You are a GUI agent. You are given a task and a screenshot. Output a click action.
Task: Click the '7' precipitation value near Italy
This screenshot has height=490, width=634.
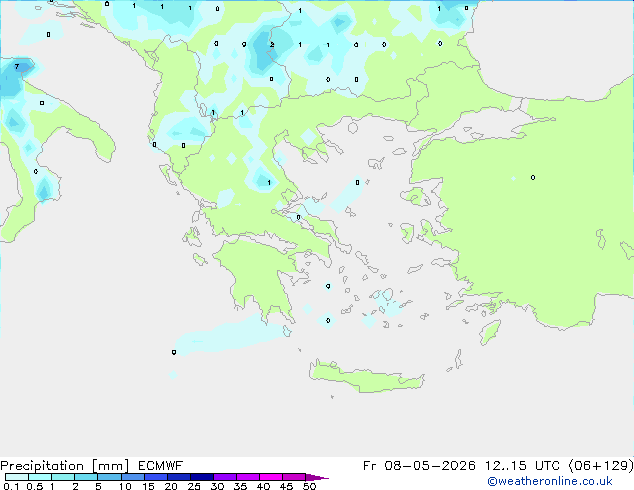(x=17, y=66)
